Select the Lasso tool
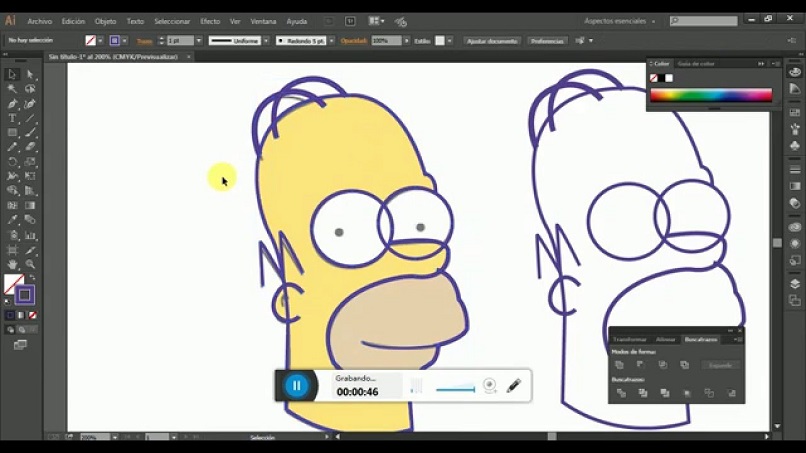Screen dimensions: 806x453 (30, 89)
